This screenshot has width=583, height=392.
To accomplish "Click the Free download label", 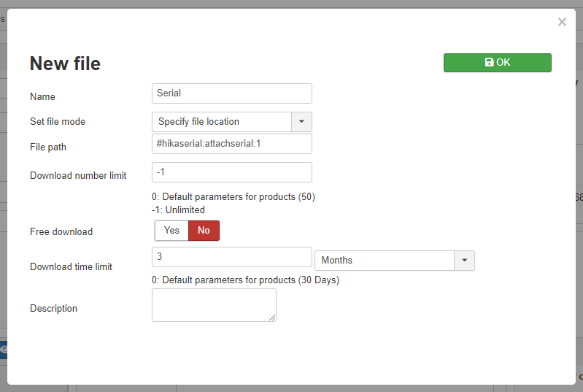I will click(x=61, y=231).
